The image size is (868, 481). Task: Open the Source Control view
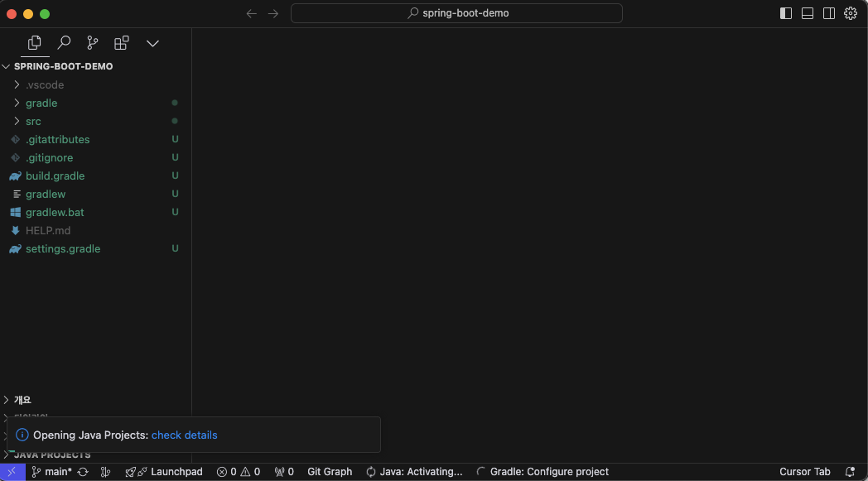(92, 42)
